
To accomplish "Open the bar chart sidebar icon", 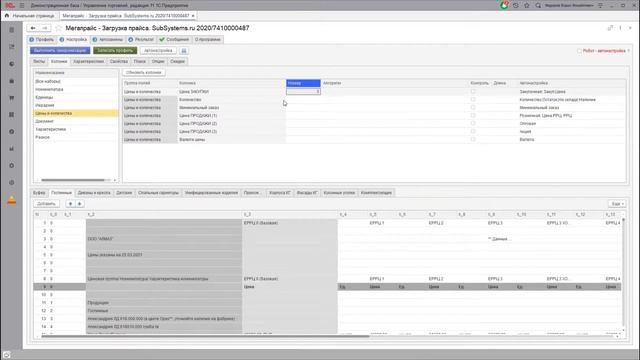I will coord(12,149).
